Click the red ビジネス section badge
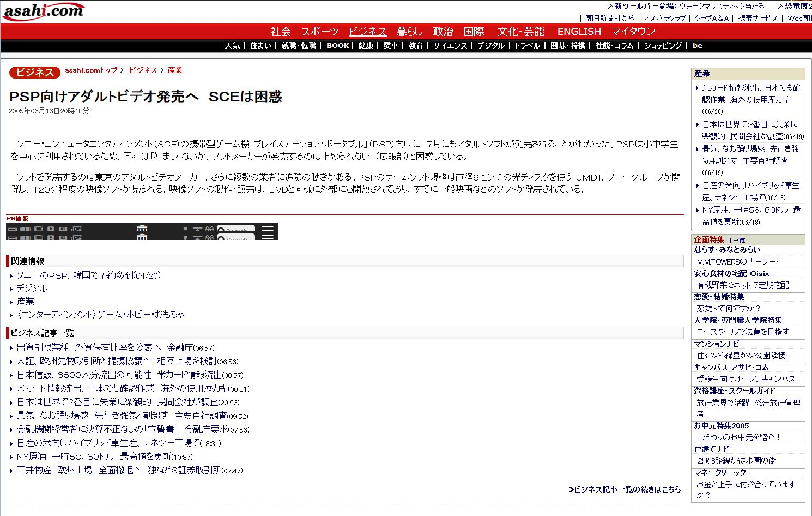The height and width of the screenshot is (516, 812). pyautogui.click(x=34, y=72)
